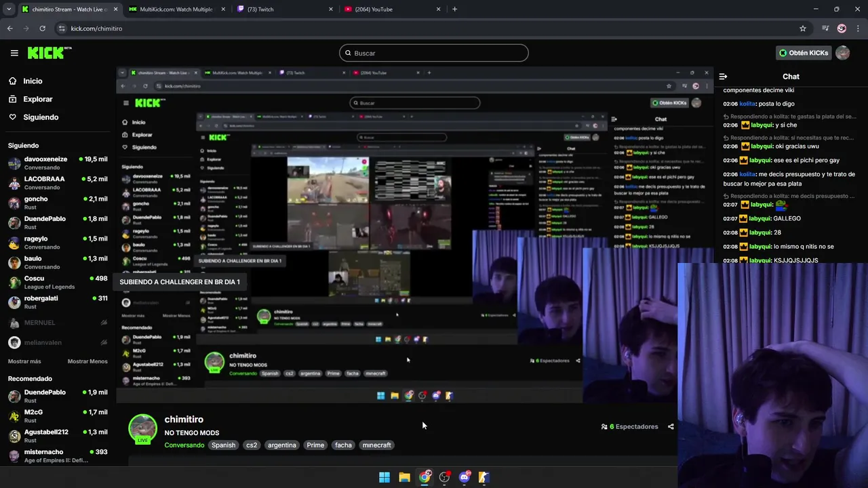Expand list with Mostrar más
Viewport: 868px width, 488px height.
[x=24, y=361]
